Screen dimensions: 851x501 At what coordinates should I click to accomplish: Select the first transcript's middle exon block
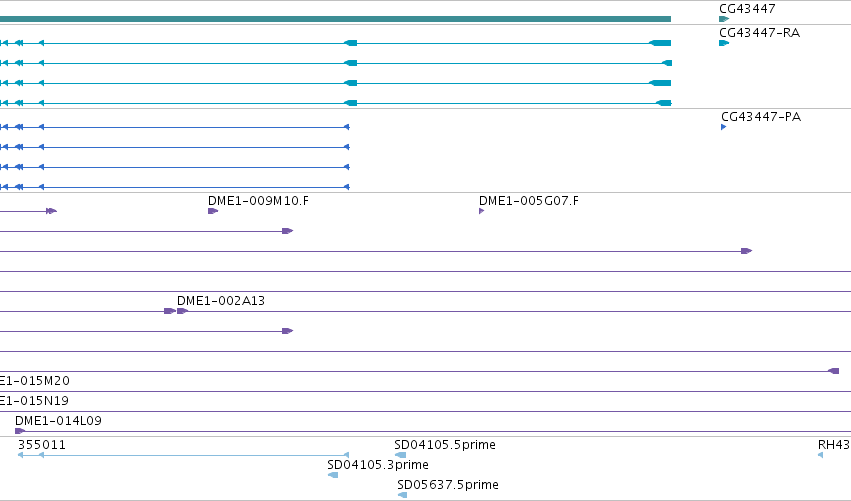pos(351,43)
